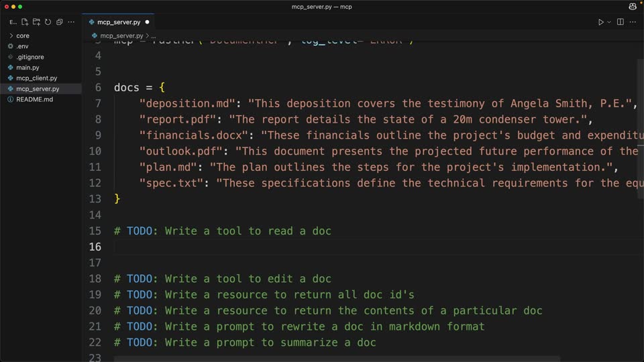Close the unsaved mcp_server.py tab dot
The height and width of the screenshot is (362, 644).
coord(147,22)
